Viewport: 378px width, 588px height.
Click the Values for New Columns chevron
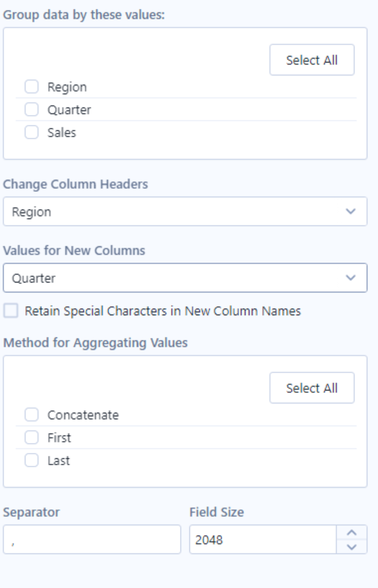351,278
